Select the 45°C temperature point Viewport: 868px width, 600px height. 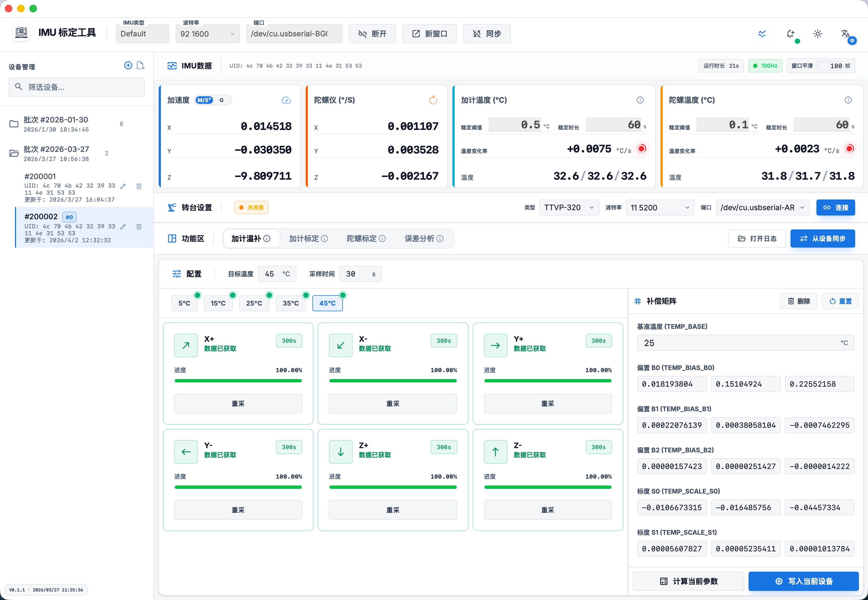(328, 303)
